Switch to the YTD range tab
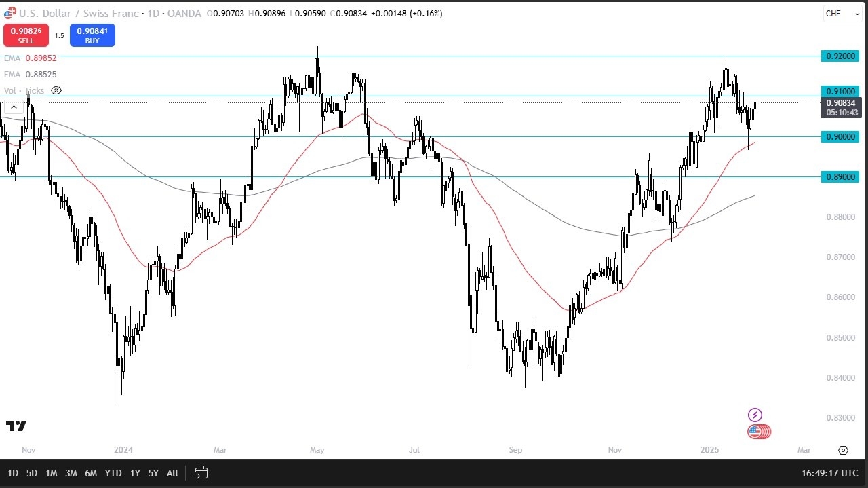This screenshot has height=488, width=868. (x=113, y=473)
